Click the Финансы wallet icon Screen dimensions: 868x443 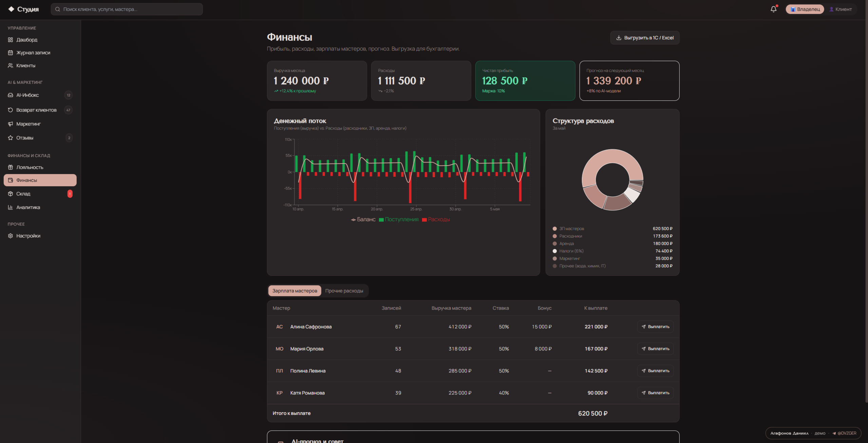11,180
